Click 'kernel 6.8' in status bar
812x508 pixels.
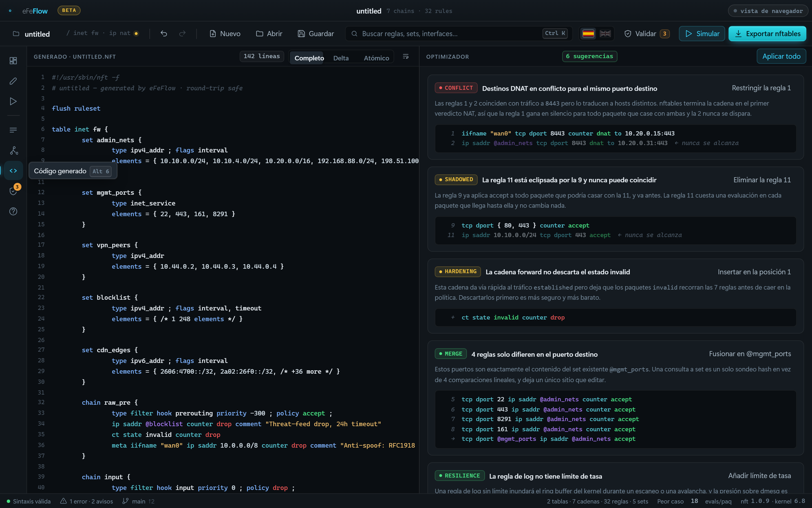click(x=790, y=501)
